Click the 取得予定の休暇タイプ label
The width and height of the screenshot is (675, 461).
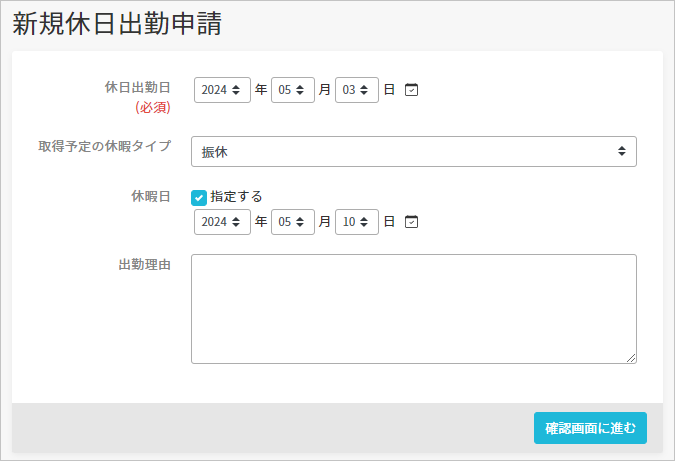pos(105,146)
